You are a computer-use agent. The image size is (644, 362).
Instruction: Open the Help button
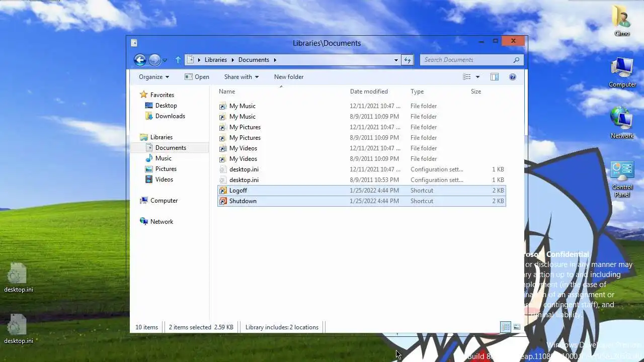point(513,77)
